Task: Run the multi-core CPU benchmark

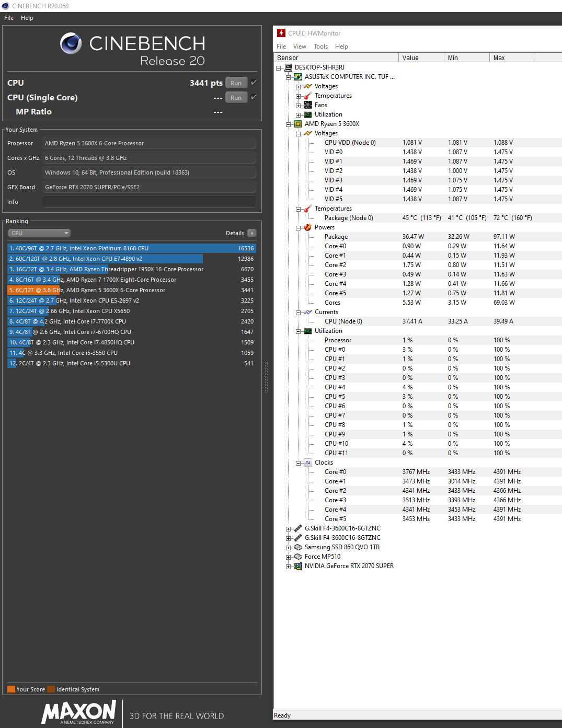Action: [x=236, y=83]
